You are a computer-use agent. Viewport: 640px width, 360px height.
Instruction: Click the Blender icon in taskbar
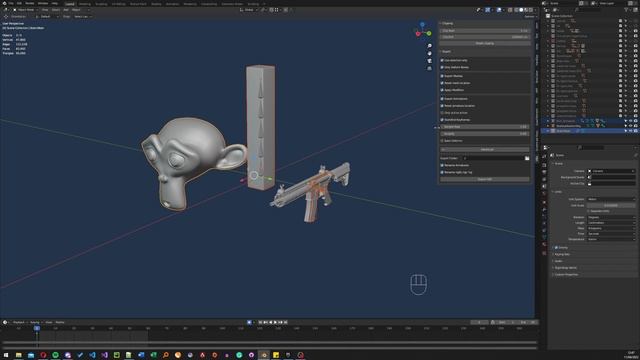(264, 355)
